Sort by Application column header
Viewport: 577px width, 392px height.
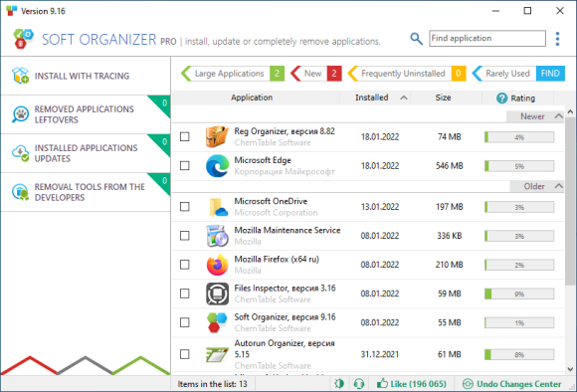tap(256, 98)
